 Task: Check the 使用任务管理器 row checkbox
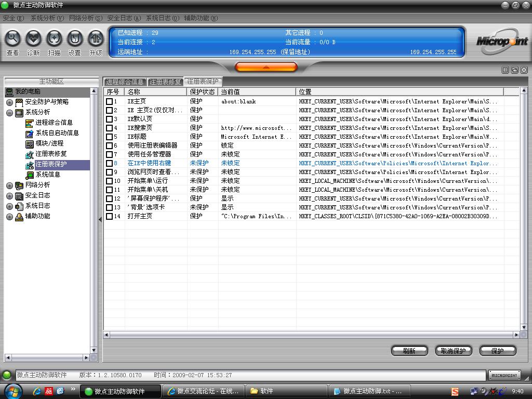pos(109,154)
